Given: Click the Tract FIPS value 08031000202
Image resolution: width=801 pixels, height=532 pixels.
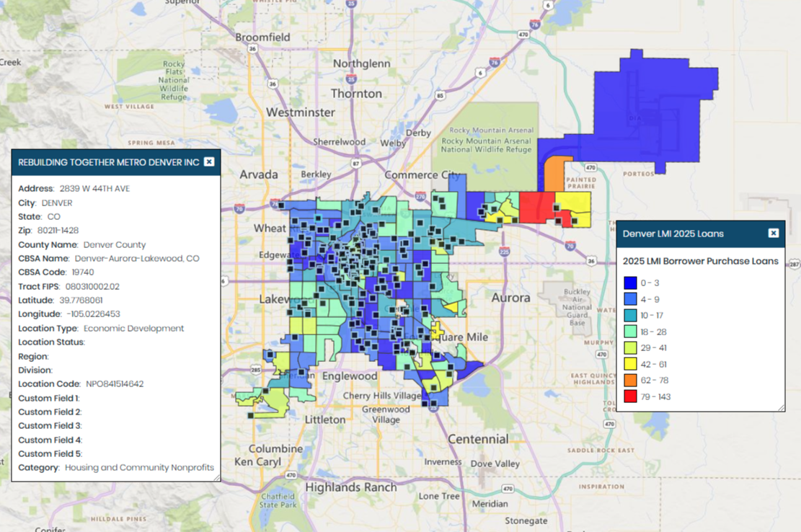Looking at the screenshot, I should [x=92, y=286].
